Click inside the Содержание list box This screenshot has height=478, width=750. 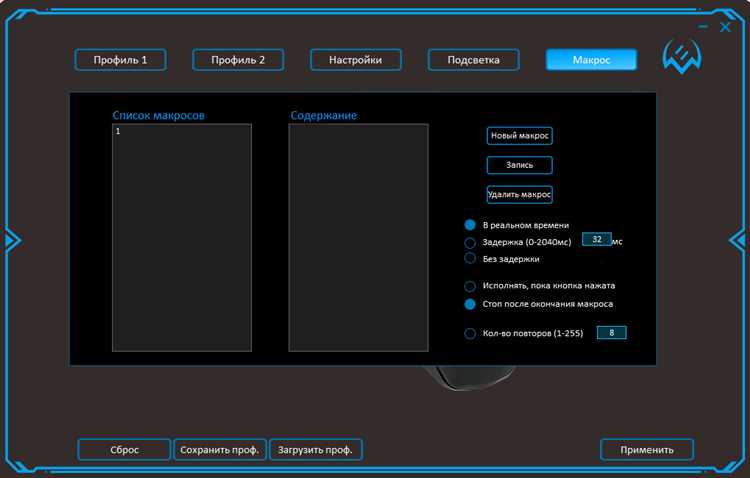click(x=358, y=238)
